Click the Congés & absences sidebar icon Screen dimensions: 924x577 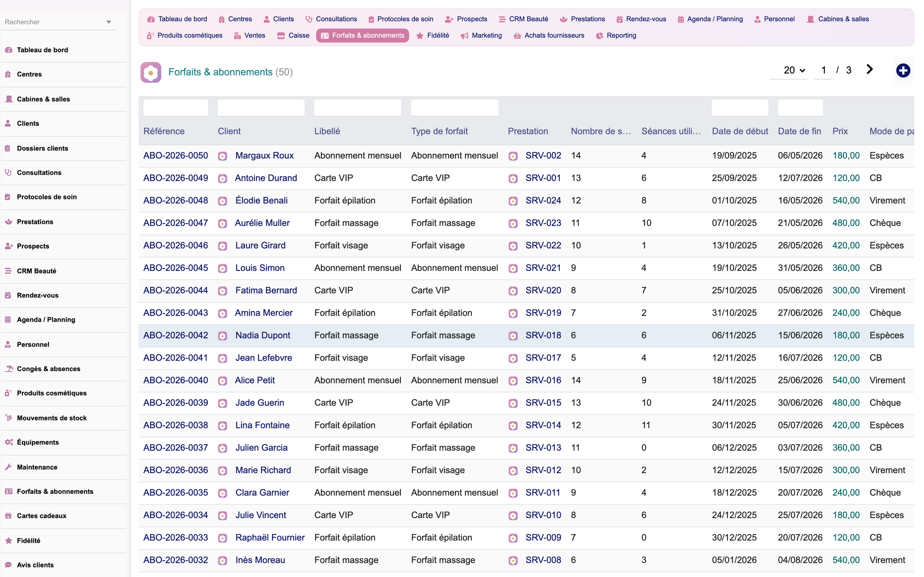[x=9, y=369]
